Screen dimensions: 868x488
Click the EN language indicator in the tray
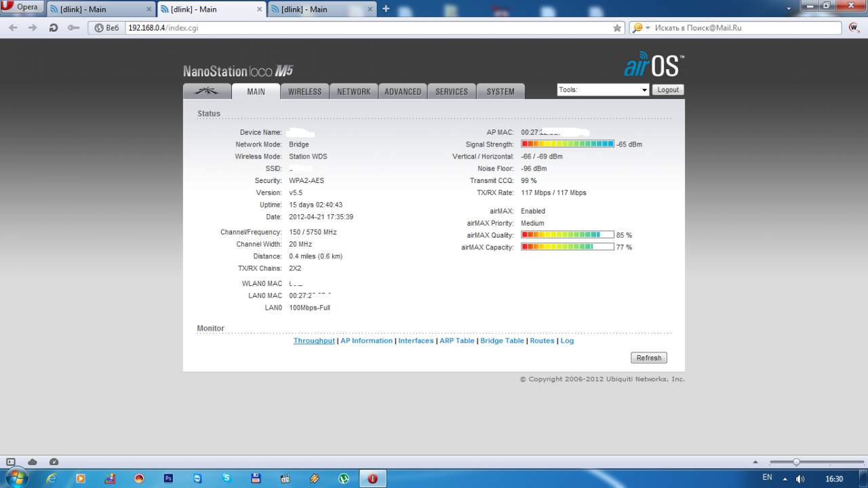767,478
